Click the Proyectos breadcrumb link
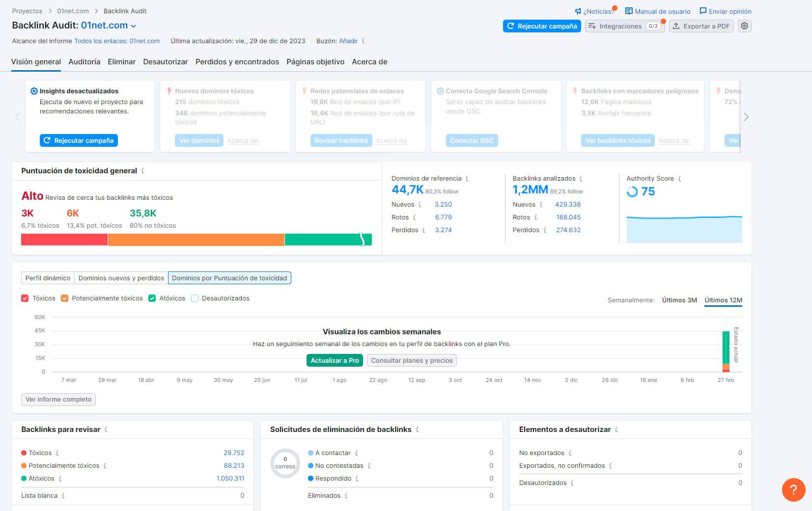This screenshot has width=812, height=511. (x=27, y=11)
